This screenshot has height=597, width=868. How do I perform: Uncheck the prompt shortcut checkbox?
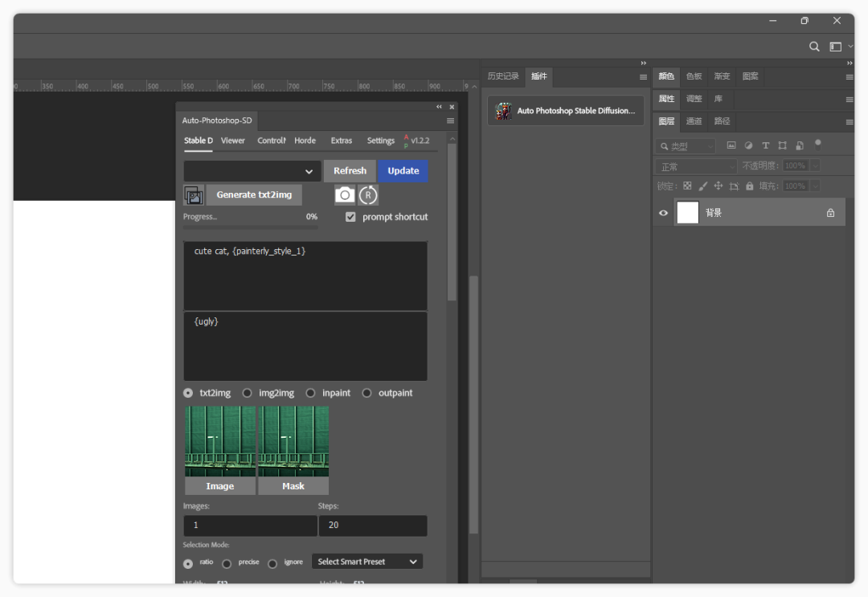click(x=350, y=217)
